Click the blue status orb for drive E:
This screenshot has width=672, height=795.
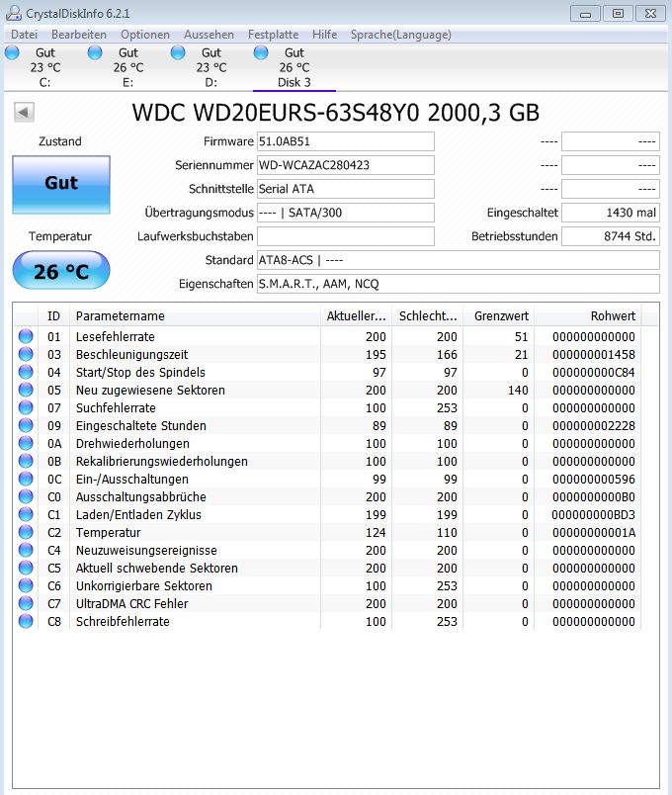click(95, 52)
